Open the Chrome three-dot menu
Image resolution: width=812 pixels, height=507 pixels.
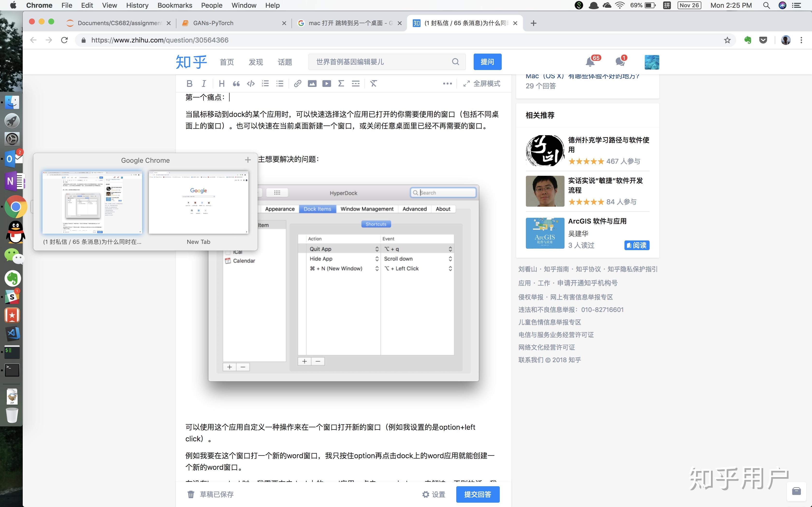pyautogui.click(x=801, y=40)
